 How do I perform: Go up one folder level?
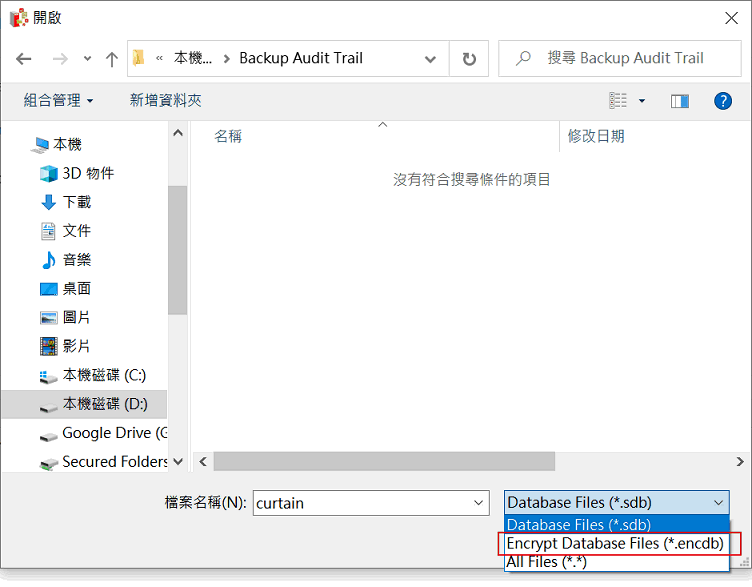tap(112, 59)
